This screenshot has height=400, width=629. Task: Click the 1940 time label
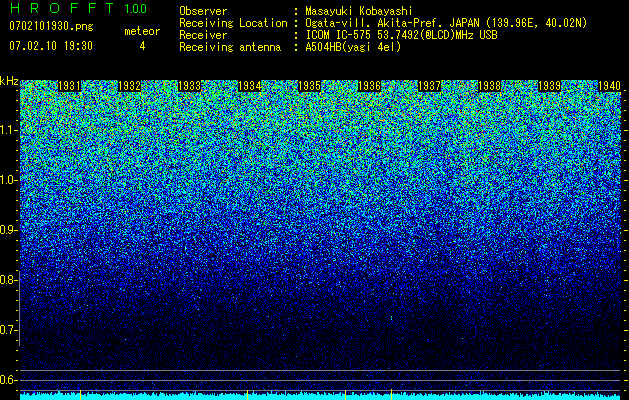tap(610, 86)
